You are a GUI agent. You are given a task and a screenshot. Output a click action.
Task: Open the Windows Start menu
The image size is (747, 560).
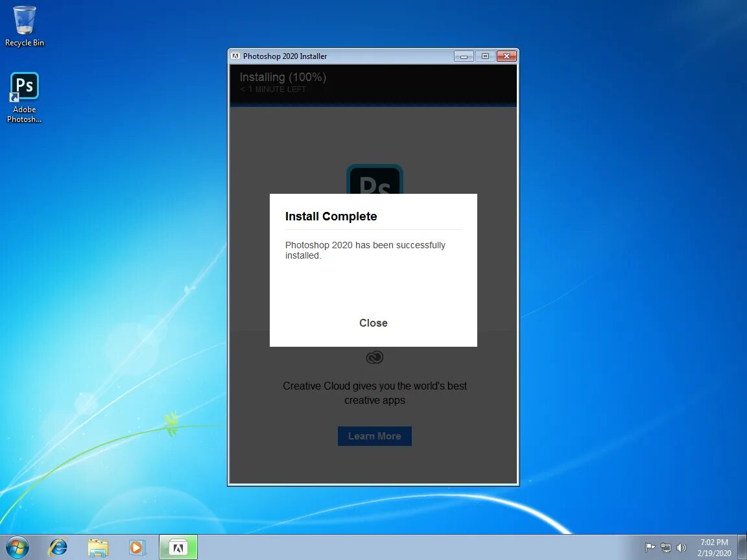[x=17, y=548]
